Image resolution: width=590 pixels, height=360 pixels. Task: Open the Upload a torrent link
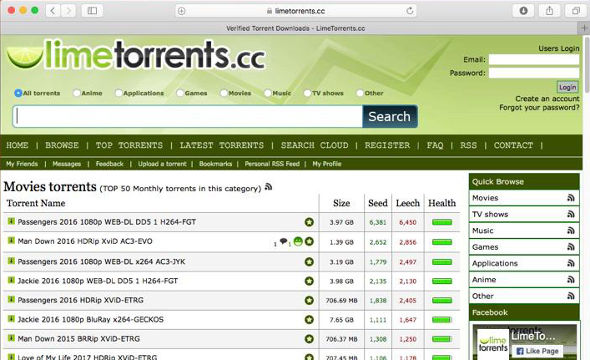coord(162,164)
